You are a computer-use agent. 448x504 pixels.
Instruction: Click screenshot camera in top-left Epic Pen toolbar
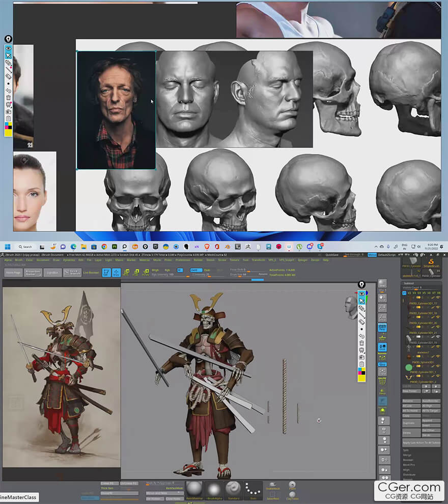pyautogui.click(x=8, y=112)
